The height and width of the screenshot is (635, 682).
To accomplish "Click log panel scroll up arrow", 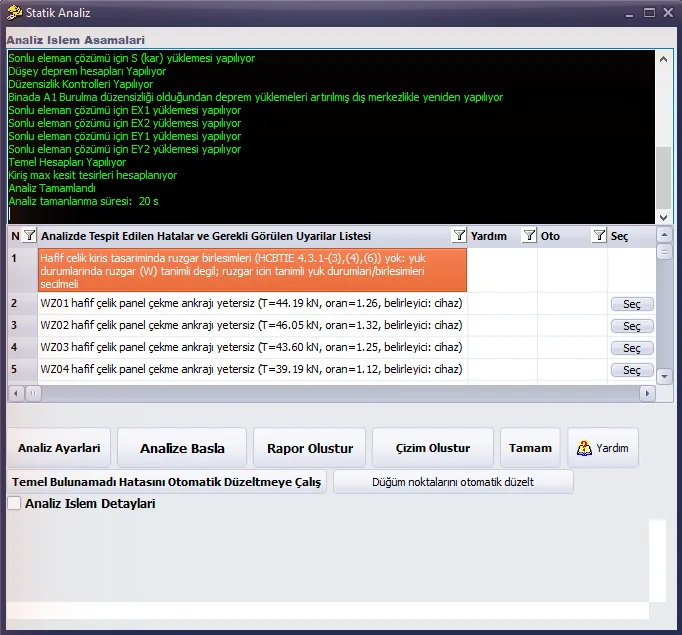I will pyautogui.click(x=663, y=59).
